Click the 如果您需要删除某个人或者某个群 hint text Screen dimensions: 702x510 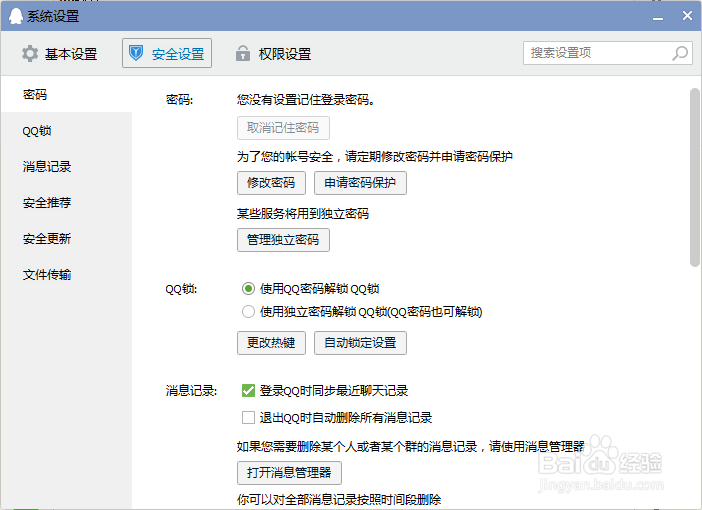411,447
